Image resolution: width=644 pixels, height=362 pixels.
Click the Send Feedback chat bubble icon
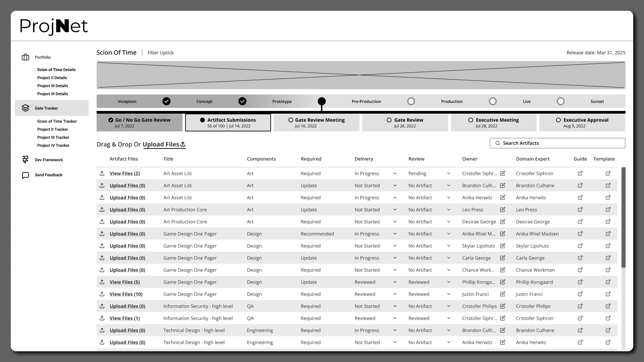pyautogui.click(x=25, y=175)
